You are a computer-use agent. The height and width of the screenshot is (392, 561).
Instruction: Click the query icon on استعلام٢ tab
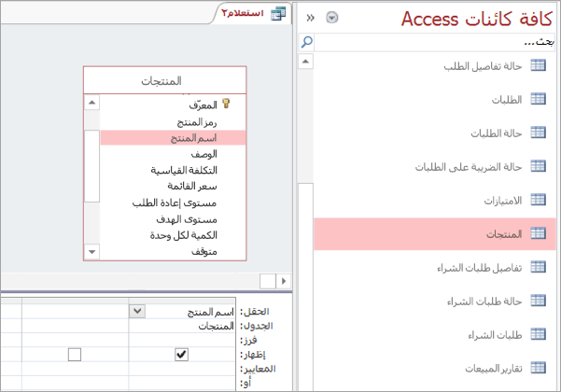[278, 14]
